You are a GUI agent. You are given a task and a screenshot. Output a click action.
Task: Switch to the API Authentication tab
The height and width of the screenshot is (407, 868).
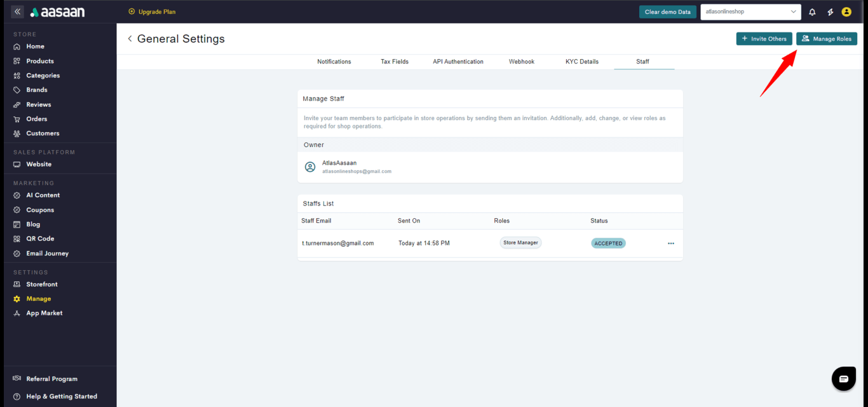(x=458, y=62)
